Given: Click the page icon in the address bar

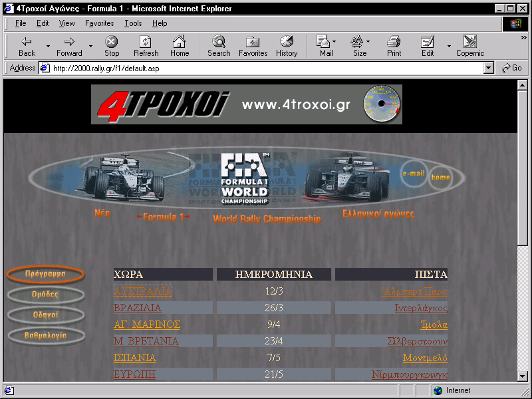Looking at the screenshot, I should tap(45, 68).
